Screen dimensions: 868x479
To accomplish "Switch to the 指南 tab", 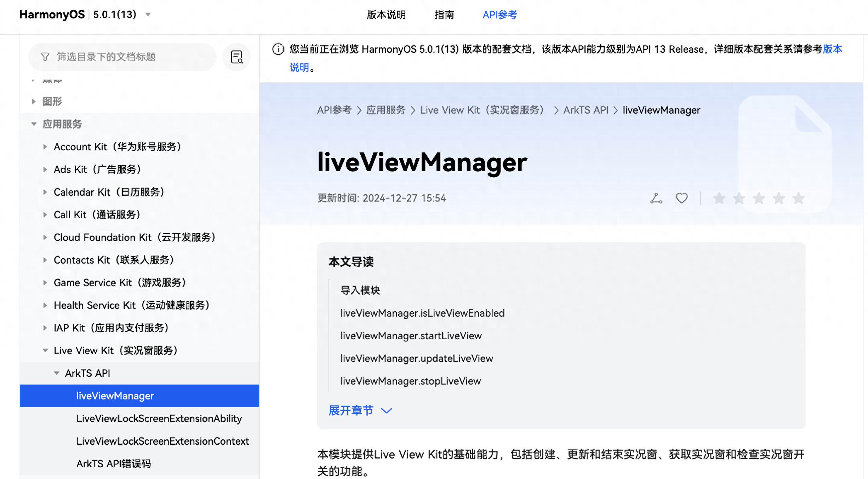I will click(445, 15).
